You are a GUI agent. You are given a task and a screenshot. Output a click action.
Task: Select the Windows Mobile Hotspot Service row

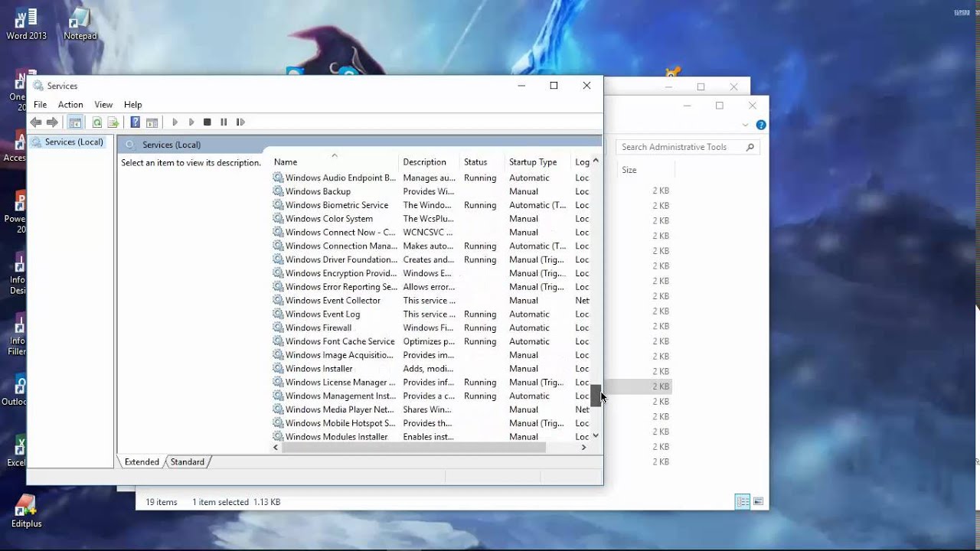(x=430, y=423)
